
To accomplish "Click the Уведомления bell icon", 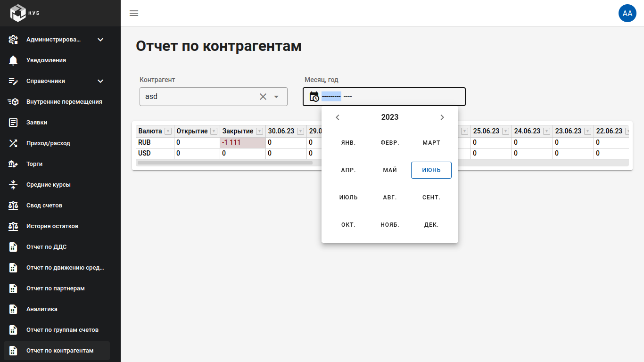I will click(x=13, y=60).
